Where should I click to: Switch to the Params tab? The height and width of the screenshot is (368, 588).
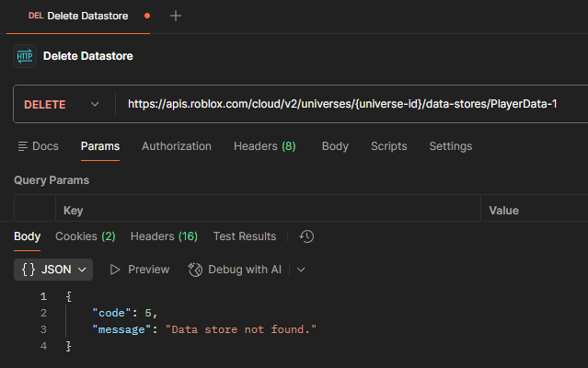(x=100, y=146)
